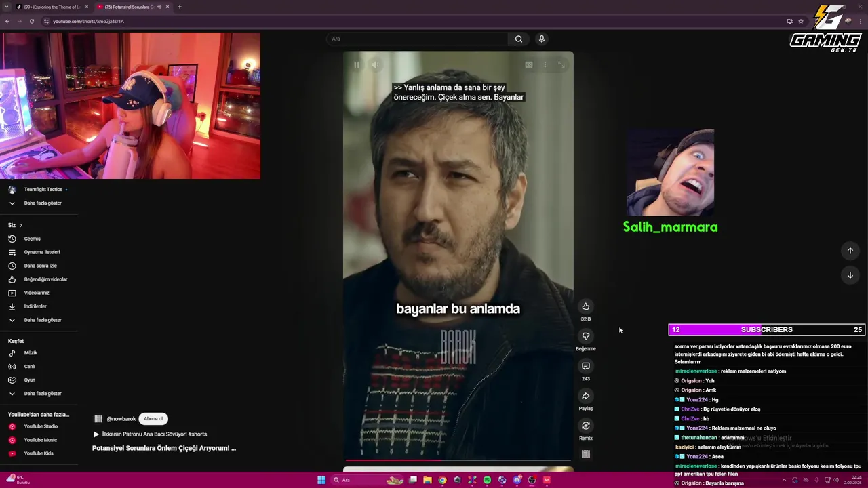Dislike the Short (Beğenme)
The height and width of the screenshot is (488, 868).
pyautogui.click(x=586, y=336)
